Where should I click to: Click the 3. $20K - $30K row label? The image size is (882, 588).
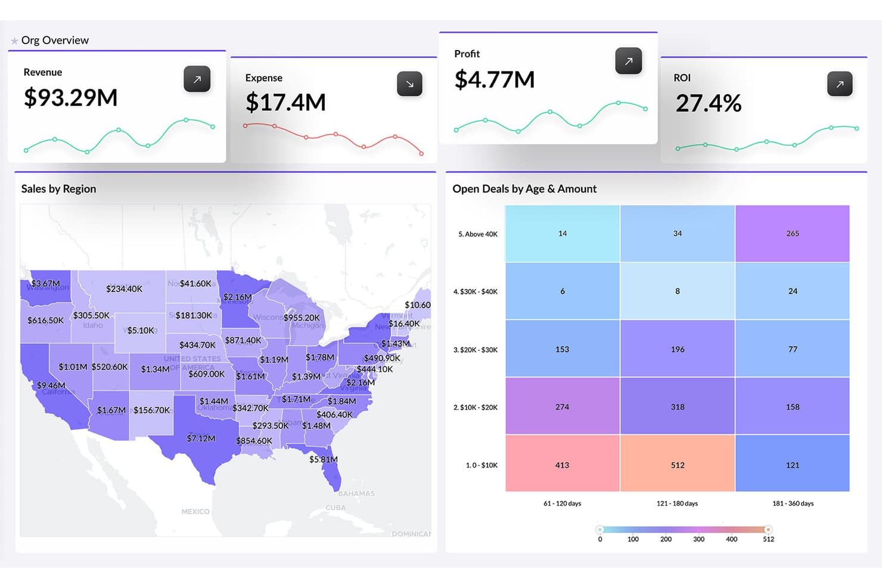coord(476,350)
